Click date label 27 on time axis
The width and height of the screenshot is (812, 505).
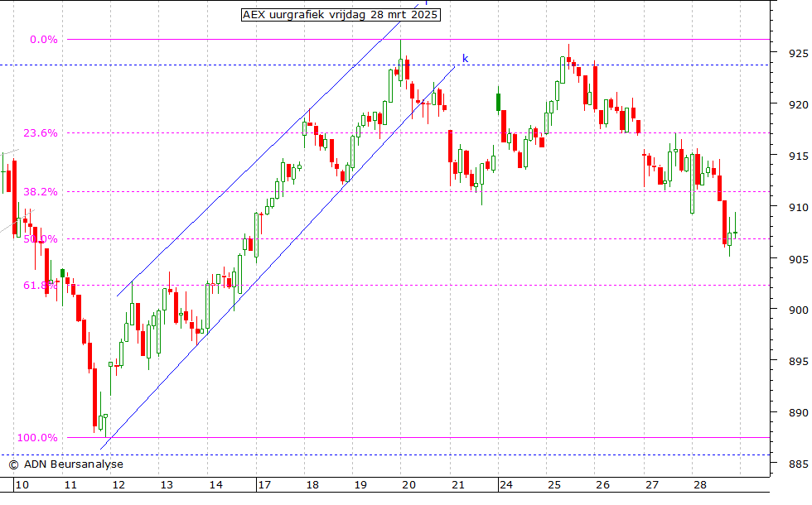pos(652,485)
